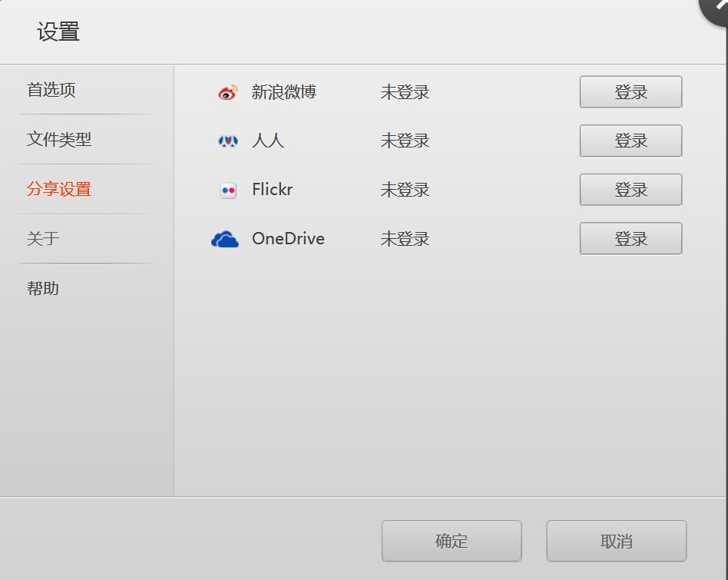Switch to the 文件类型 tab

[x=59, y=140]
